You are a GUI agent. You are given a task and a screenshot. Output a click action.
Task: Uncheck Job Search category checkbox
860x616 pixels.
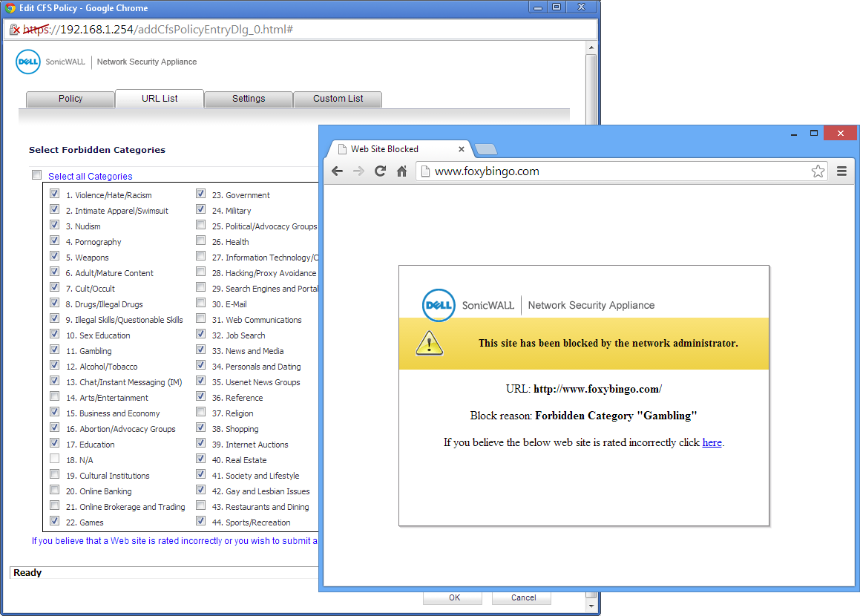click(201, 334)
